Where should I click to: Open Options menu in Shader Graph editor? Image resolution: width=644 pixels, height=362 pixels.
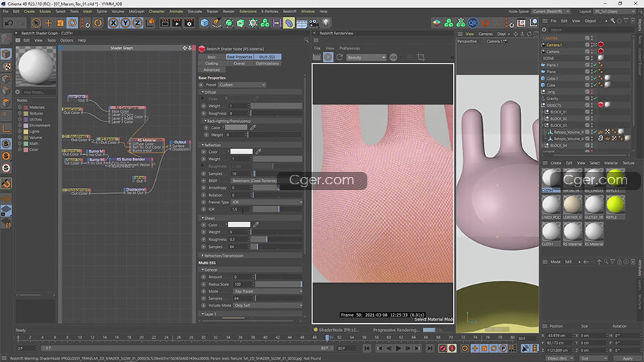click(x=67, y=40)
